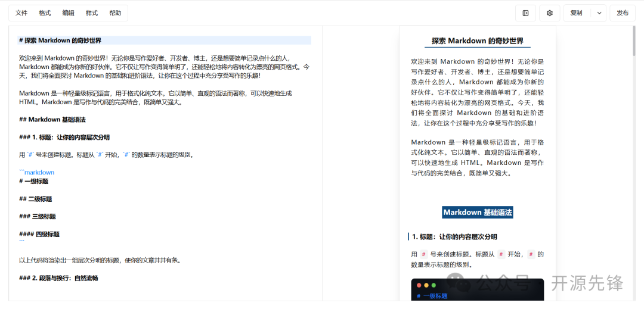Click editor line '### 1. 标题：让你的内容层次分明'

64,138
